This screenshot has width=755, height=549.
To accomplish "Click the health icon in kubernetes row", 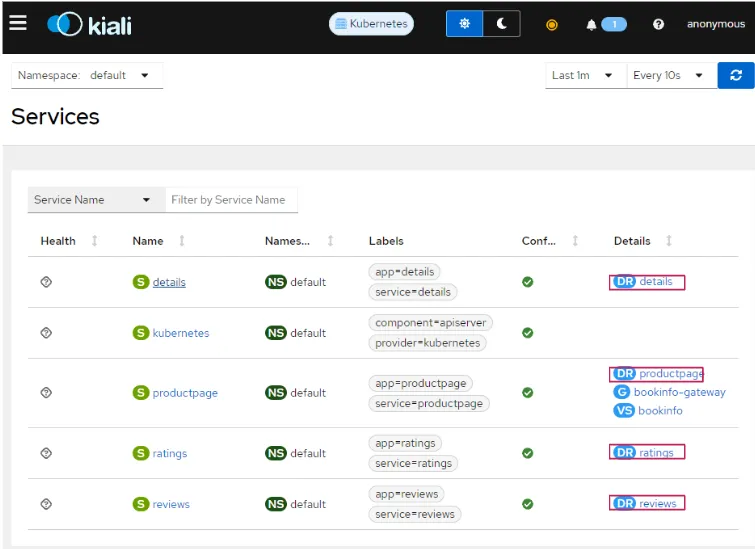I will tap(46, 333).
